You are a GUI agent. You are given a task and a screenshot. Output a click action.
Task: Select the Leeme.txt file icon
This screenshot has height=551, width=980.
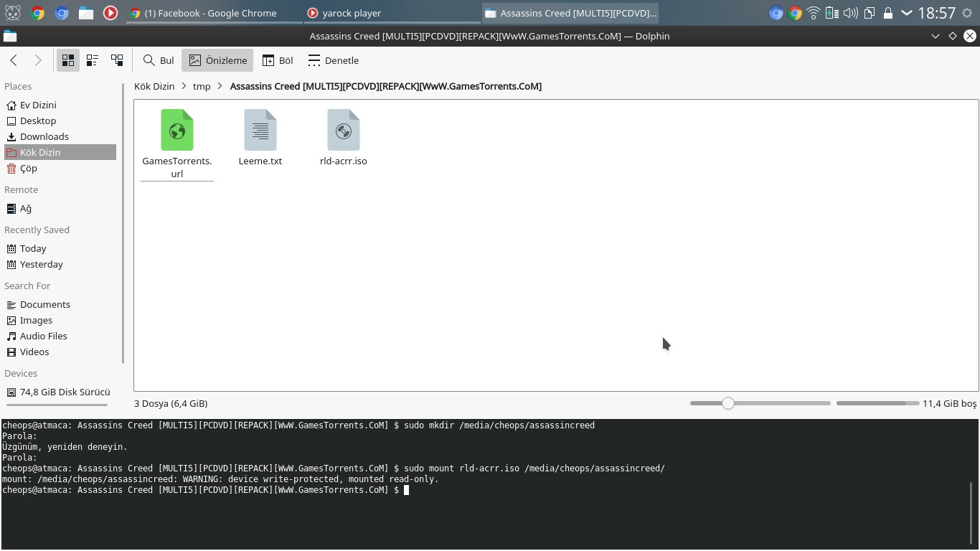[x=260, y=131]
